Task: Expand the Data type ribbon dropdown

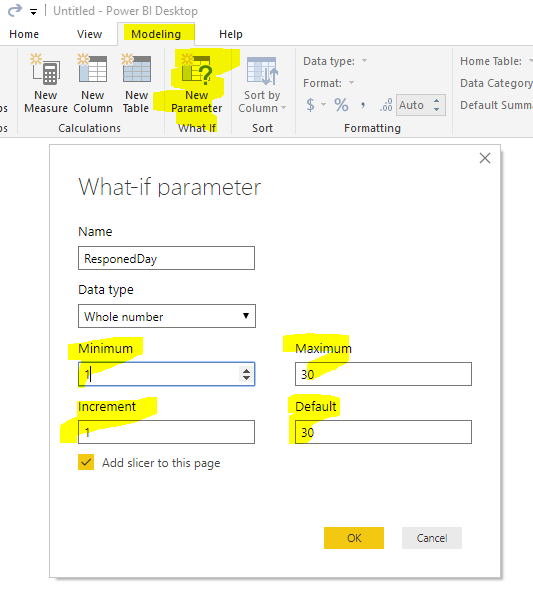Action: pos(364,61)
